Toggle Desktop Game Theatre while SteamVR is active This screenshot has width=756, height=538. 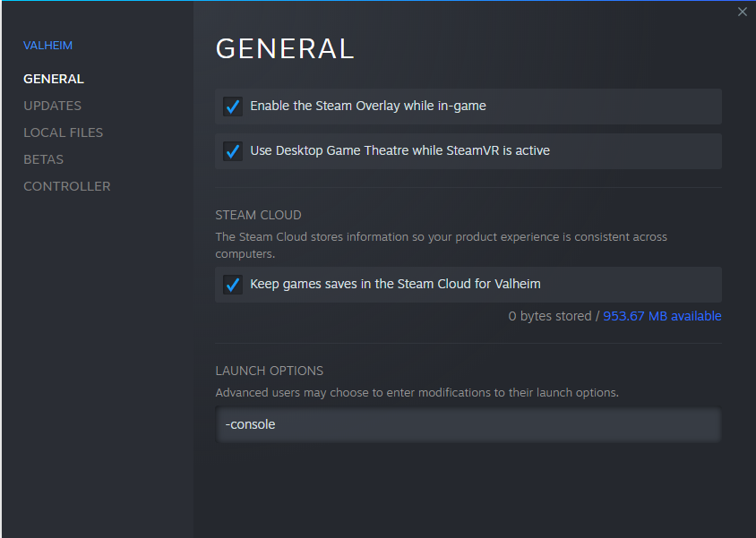tap(233, 150)
